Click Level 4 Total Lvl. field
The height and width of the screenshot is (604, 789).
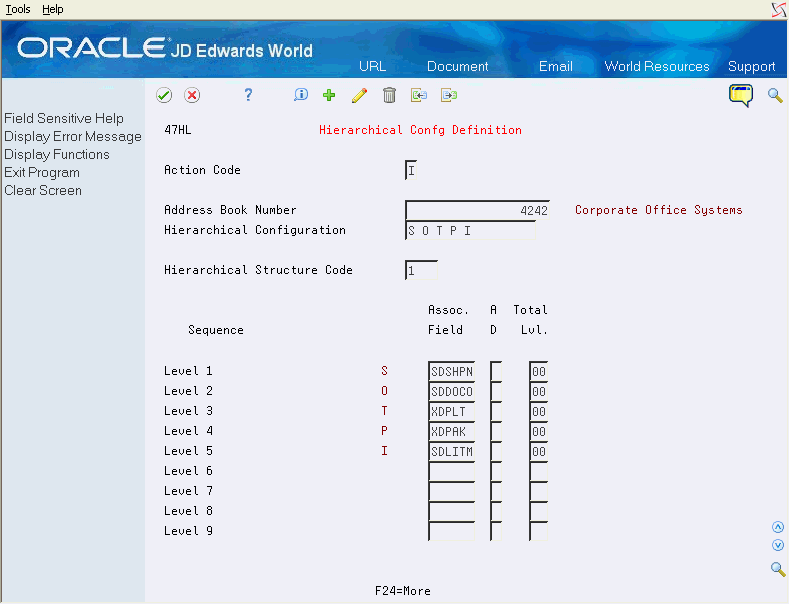pos(538,431)
